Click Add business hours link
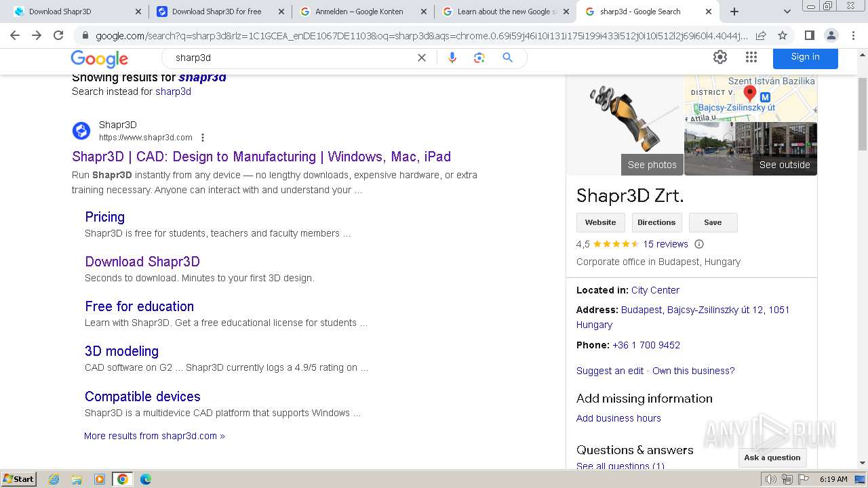 [618, 418]
